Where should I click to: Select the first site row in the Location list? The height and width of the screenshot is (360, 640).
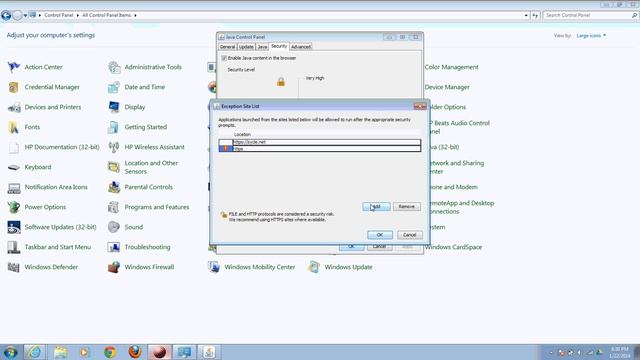click(x=320, y=142)
